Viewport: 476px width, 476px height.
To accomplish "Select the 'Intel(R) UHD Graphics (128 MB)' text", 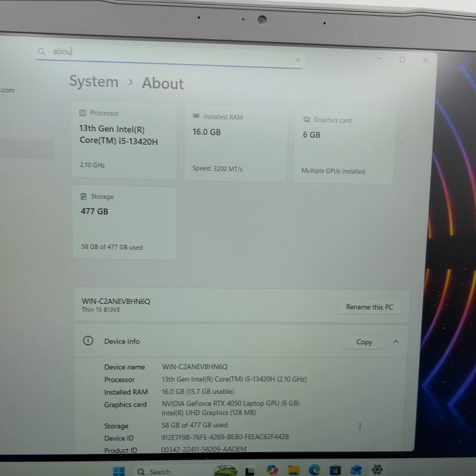I will tap(209, 413).
